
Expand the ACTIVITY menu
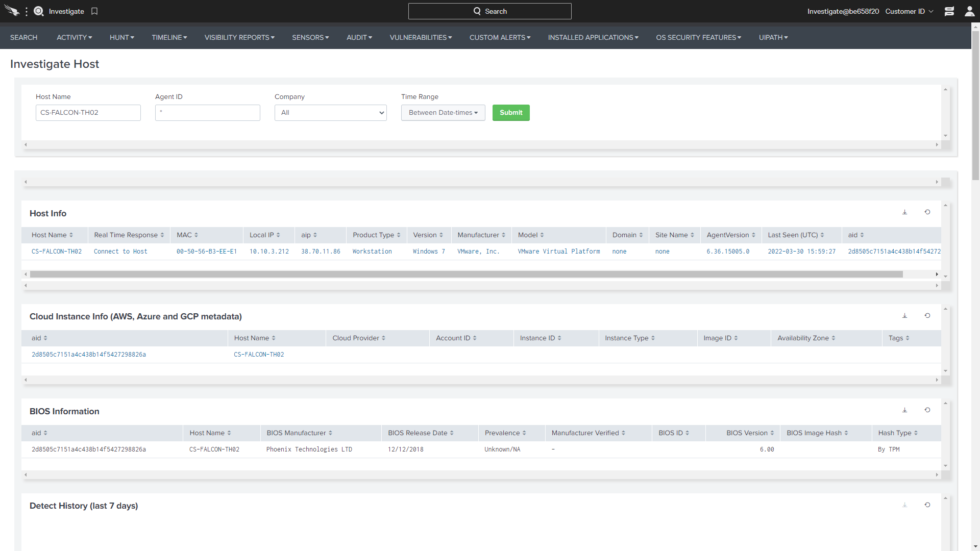point(75,38)
